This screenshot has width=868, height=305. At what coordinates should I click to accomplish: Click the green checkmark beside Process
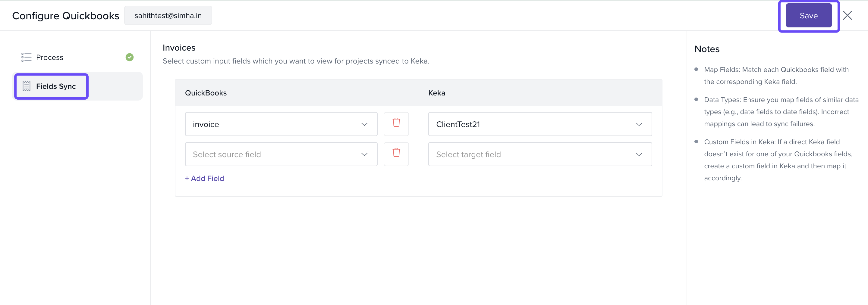coord(129,57)
